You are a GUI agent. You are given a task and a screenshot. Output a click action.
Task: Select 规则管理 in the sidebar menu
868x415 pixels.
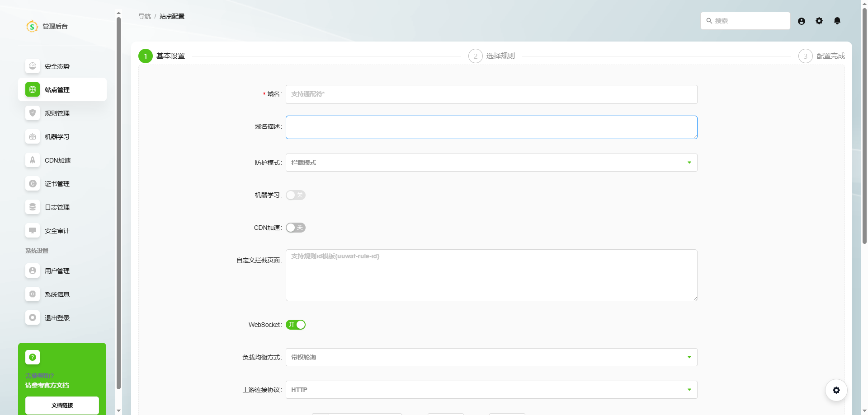click(57, 113)
